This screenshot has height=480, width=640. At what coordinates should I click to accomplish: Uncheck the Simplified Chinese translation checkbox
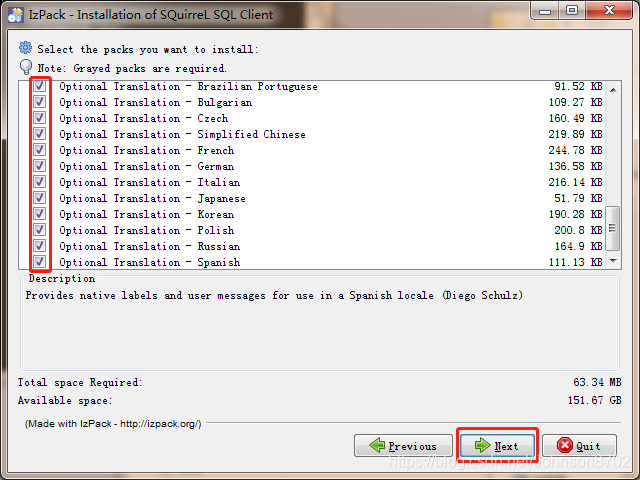tap(40, 134)
